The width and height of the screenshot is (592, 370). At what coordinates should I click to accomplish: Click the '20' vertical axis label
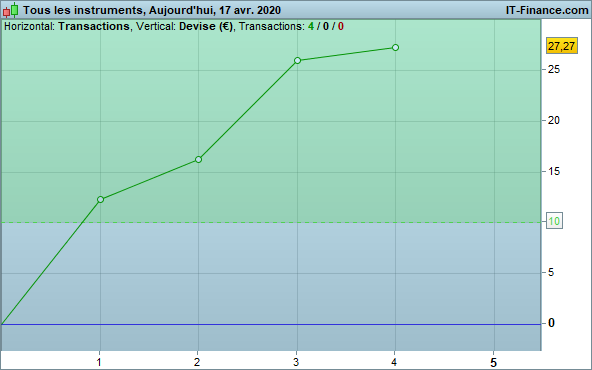tap(554, 120)
